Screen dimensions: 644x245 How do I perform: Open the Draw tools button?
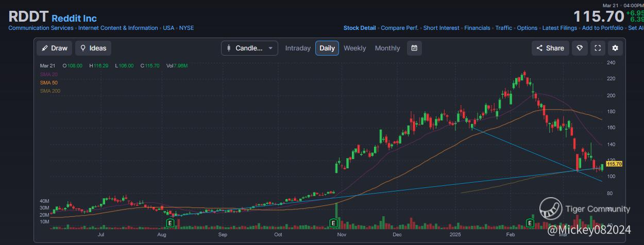(55, 48)
